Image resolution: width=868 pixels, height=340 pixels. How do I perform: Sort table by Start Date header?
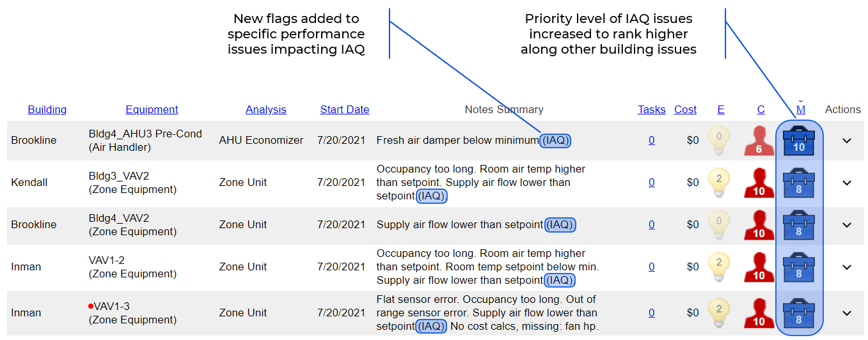[344, 109]
